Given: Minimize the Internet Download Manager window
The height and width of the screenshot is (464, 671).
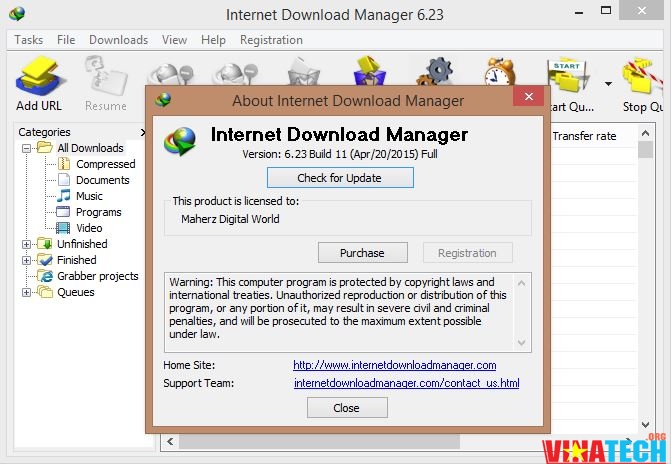Looking at the screenshot, I should [x=579, y=13].
